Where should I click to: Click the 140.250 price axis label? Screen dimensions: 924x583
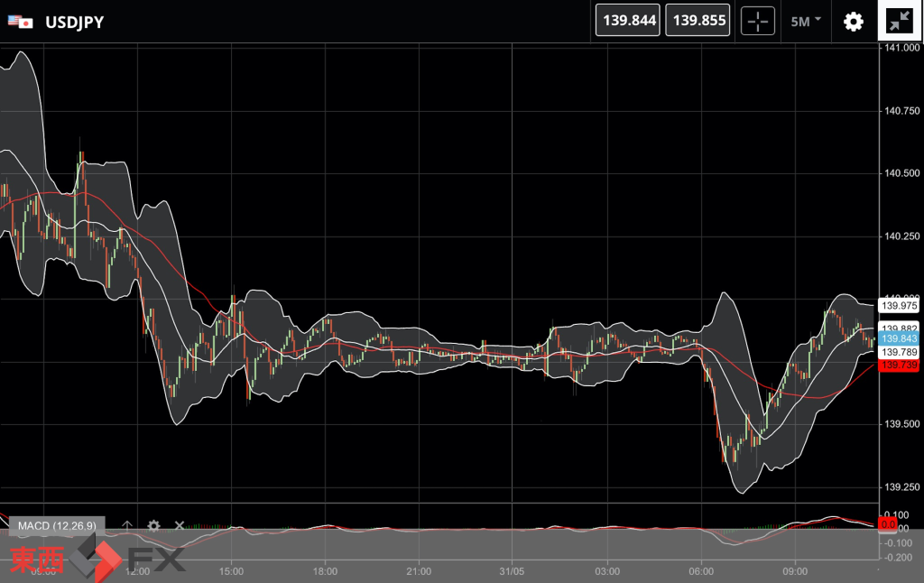tap(902, 236)
